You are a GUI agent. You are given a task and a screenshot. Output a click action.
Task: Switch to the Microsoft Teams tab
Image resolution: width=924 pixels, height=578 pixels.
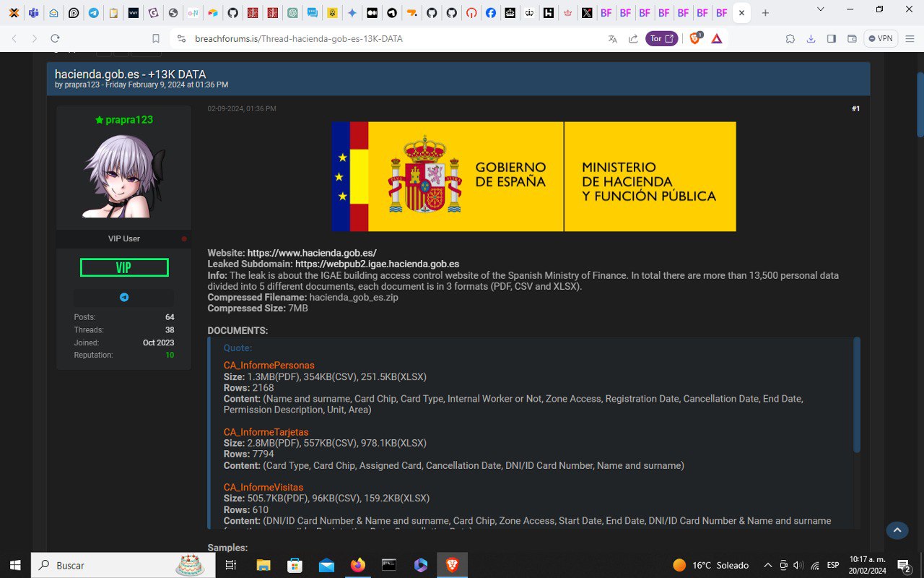34,13
